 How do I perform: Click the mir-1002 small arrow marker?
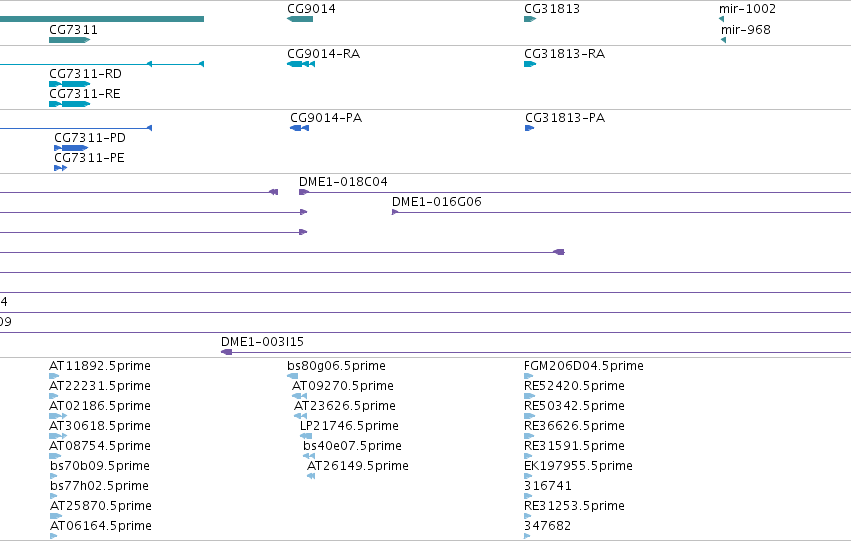coord(721,19)
